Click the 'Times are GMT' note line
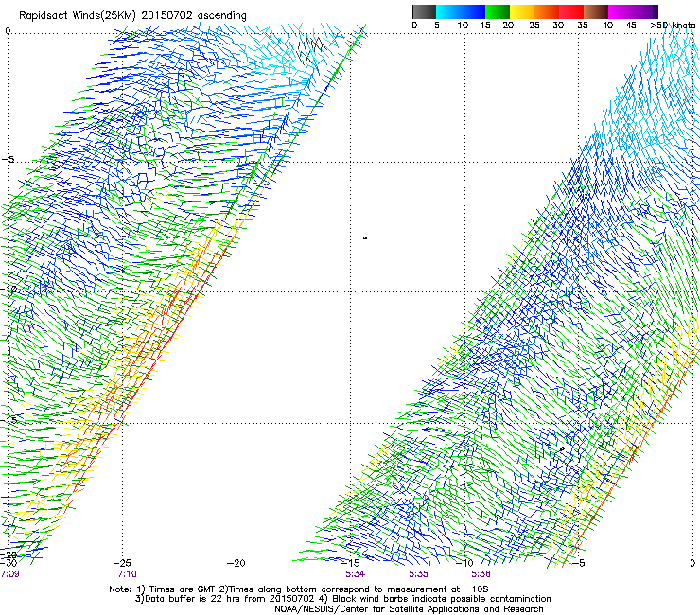 pyautogui.click(x=299, y=589)
